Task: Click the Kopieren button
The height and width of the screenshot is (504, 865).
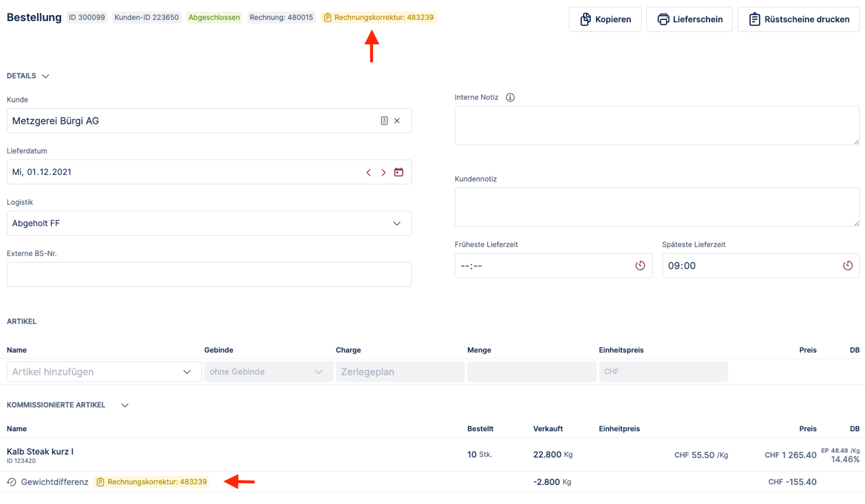Action: 605,19
